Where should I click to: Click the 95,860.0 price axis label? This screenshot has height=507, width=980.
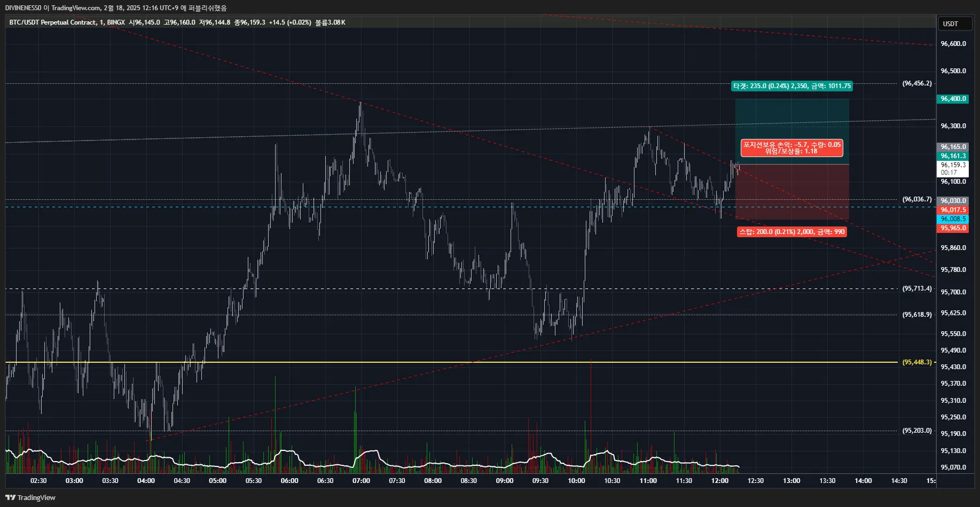[953, 248]
